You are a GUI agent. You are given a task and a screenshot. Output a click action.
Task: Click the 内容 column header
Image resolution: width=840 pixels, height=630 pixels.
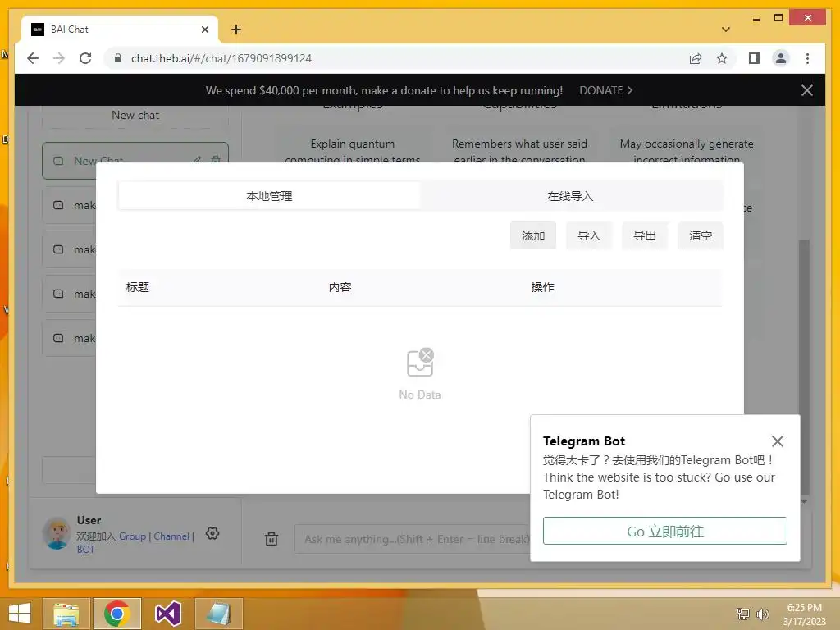point(340,287)
